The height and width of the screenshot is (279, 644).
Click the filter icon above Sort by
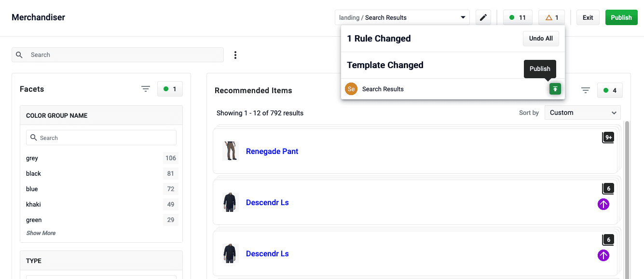pos(585,90)
